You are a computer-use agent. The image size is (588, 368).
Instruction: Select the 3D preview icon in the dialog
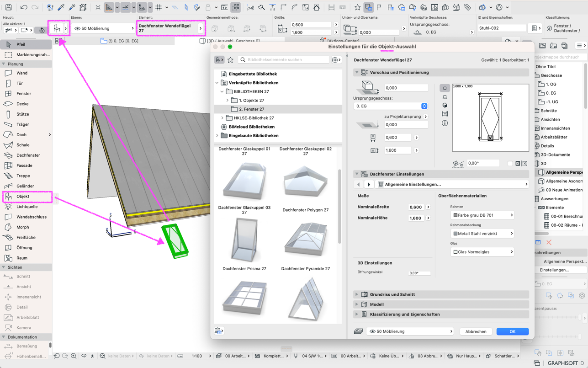click(445, 105)
